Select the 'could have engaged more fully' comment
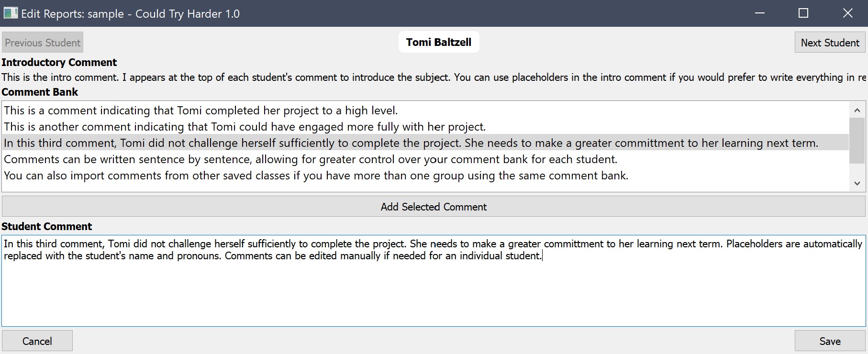868x354 pixels. (x=426, y=127)
